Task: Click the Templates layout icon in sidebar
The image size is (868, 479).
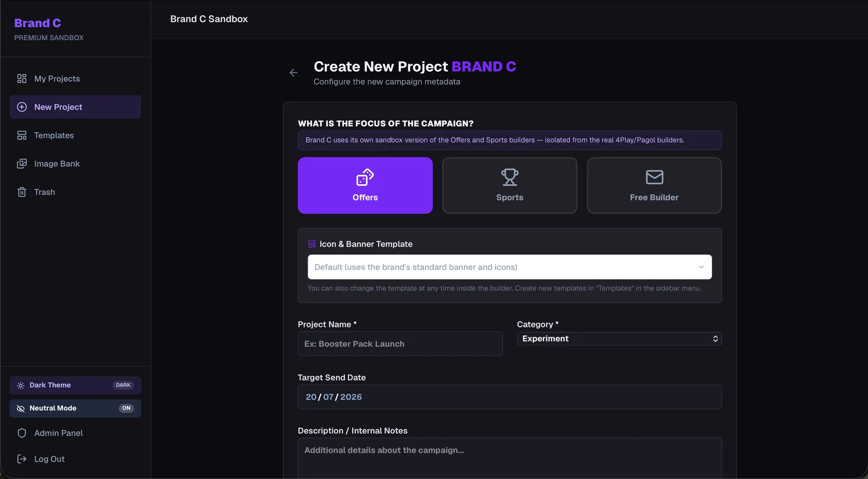Action: 22,135
